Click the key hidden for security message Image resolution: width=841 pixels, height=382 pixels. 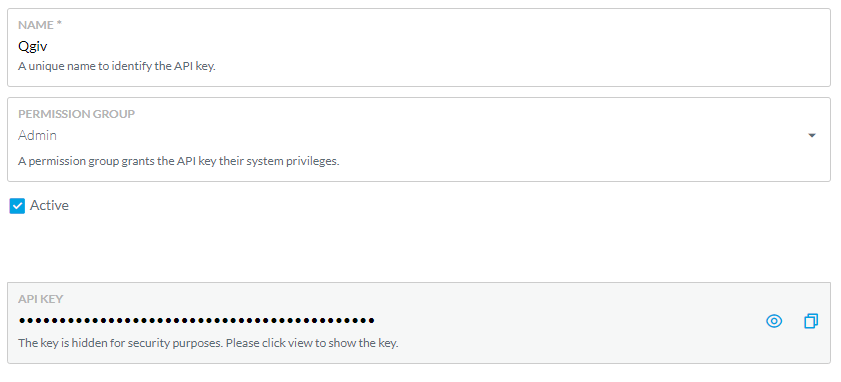(x=208, y=343)
